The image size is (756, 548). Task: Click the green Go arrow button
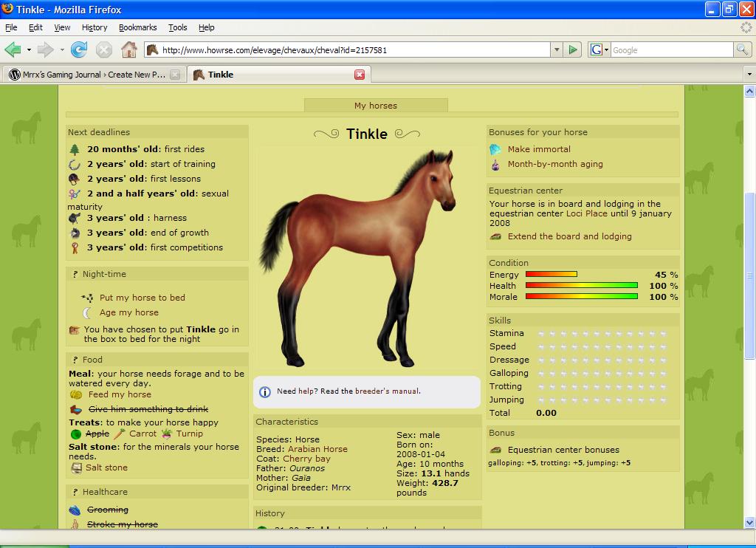[573, 49]
